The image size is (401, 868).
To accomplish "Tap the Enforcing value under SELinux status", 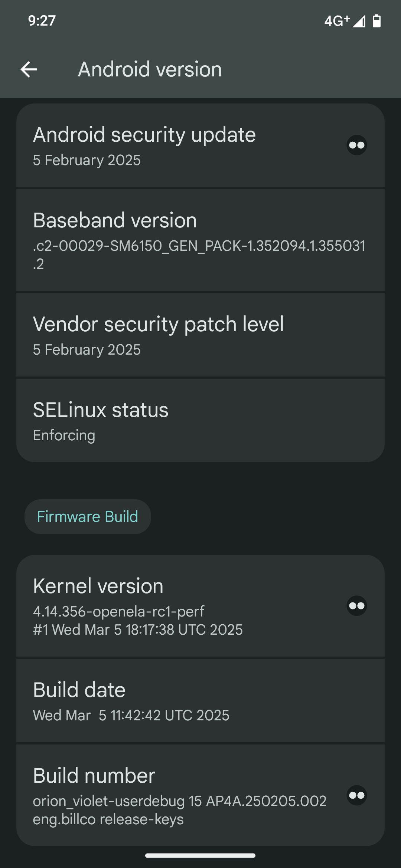I will click(x=64, y=435).
